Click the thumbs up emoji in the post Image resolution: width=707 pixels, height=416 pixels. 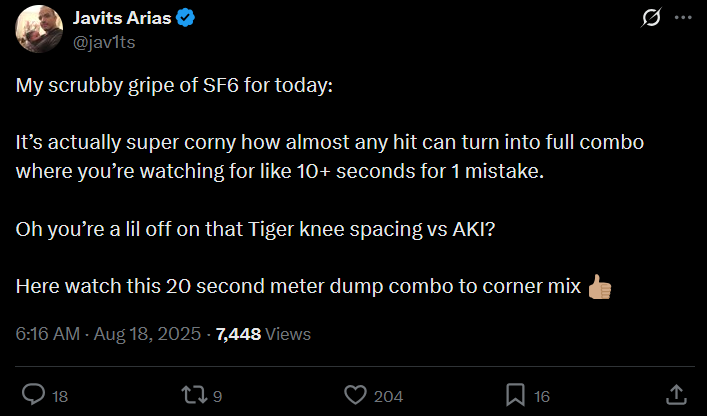point(600,286)
